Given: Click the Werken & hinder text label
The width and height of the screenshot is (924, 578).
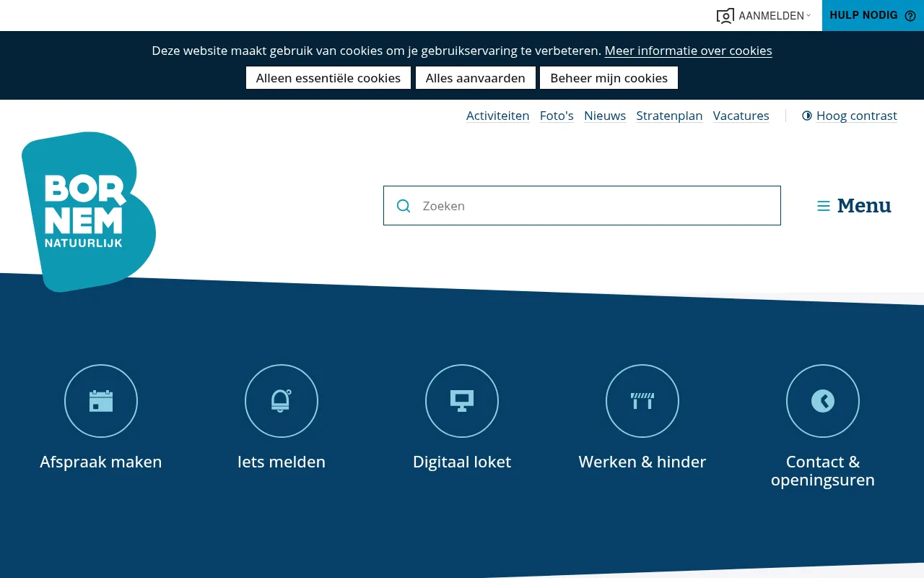Looking at the screenshot, I should coord(642,462).
